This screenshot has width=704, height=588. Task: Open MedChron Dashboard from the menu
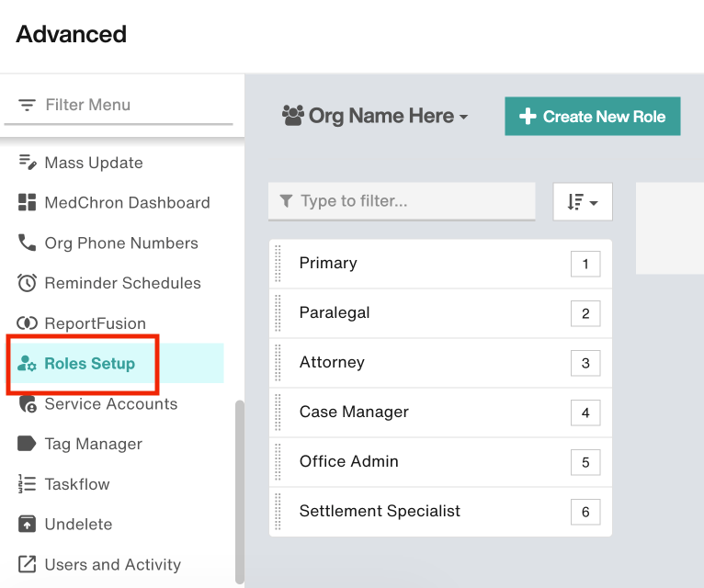[x=127, y=202]
